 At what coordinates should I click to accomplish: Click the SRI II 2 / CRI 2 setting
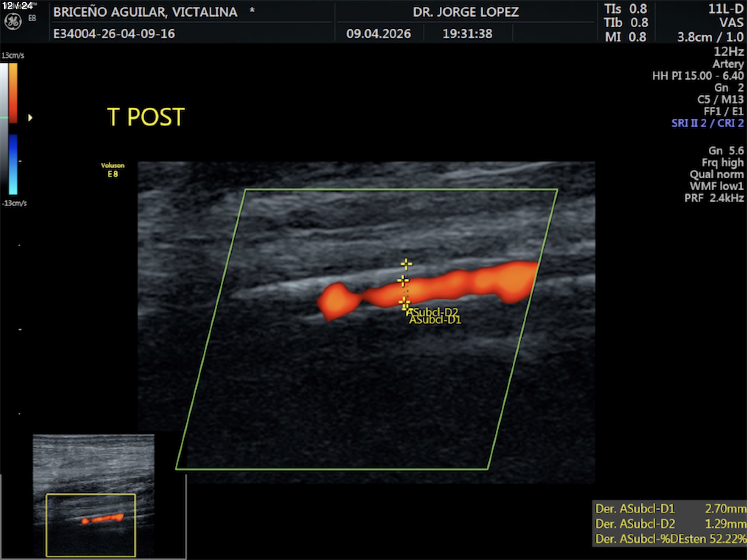click(x=707, y=123)
